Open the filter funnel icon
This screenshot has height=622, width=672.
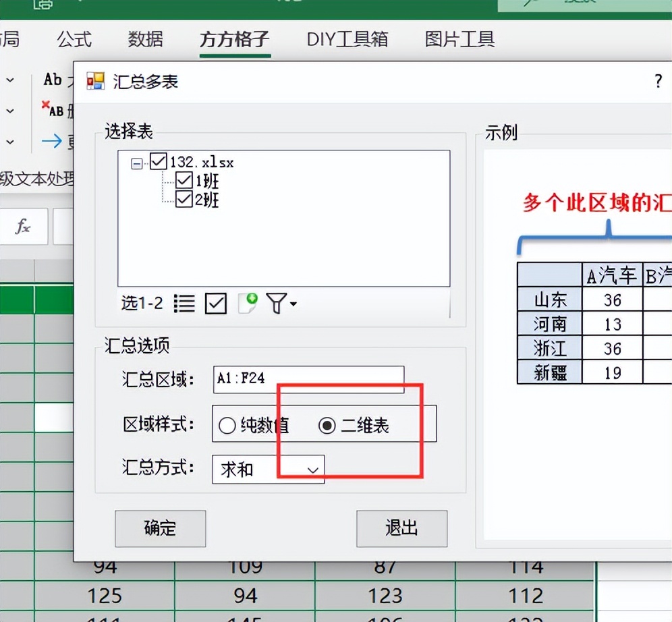tap(276, 303)
